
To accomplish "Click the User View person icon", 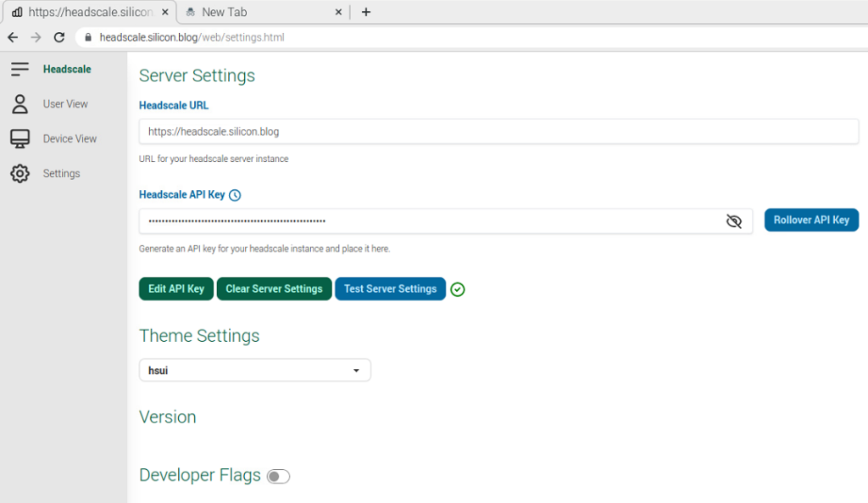I will tap(20, 104).
